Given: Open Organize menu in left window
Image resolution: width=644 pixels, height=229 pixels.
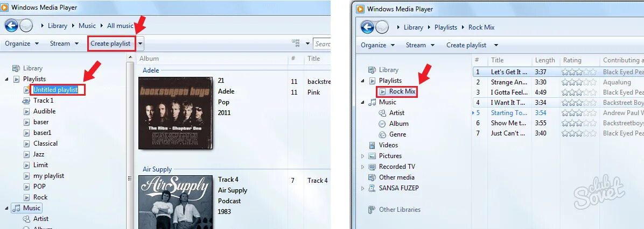Looking at the screenshot, I should point(22,44).
